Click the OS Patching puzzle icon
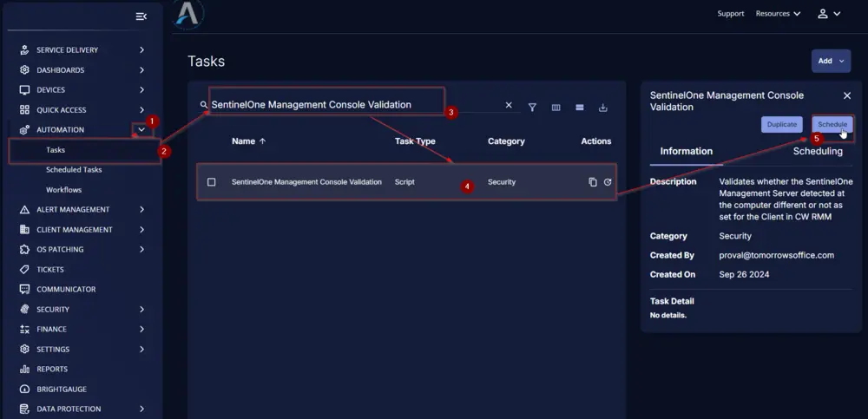This screenshot has width=868, height=419. tap(24, 249)
